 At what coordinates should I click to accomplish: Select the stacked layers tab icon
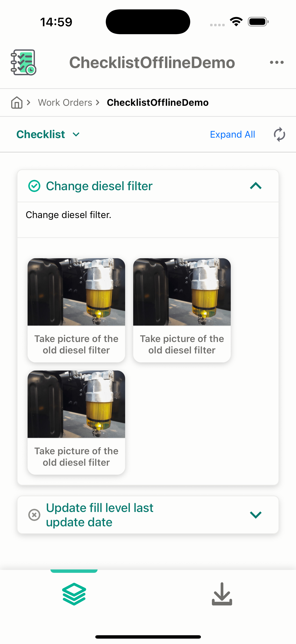74,594
